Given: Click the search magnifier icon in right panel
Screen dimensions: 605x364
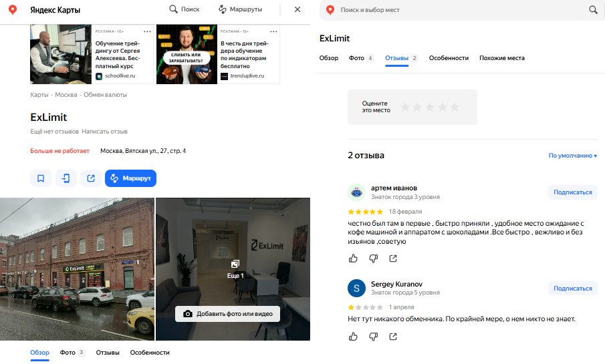Looking at the screenshot, I should pos(592,10).
